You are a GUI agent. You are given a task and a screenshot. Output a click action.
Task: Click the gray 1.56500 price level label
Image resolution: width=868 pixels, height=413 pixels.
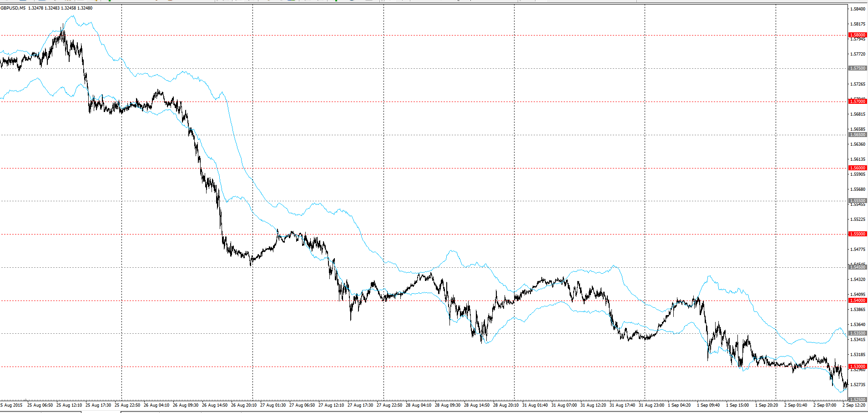tap(858, 135)
